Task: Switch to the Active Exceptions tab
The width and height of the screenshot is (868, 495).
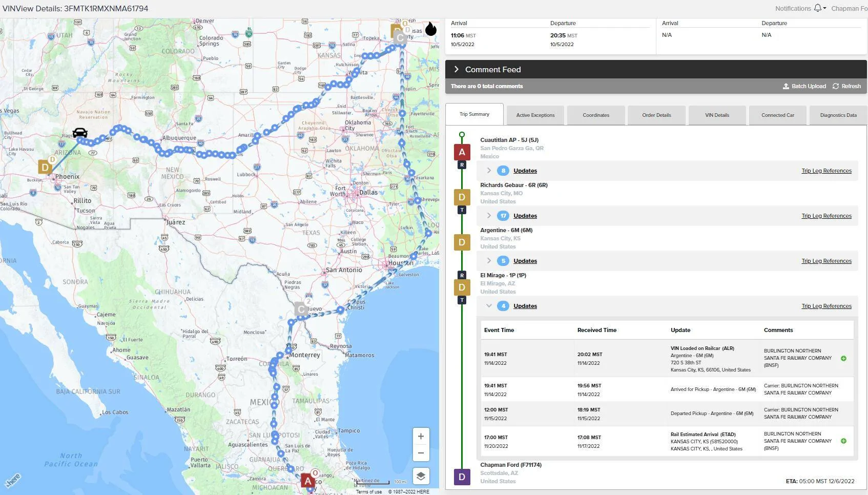Action: [x=535, y=115]
